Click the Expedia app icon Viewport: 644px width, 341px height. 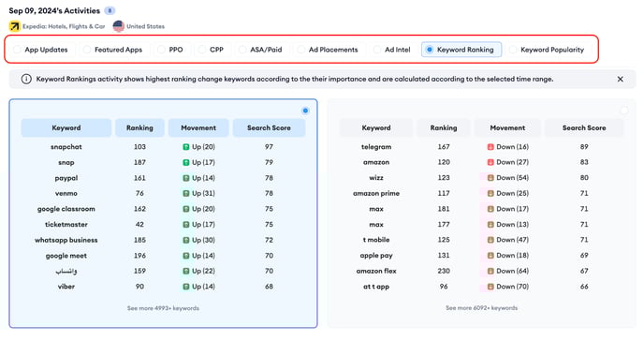[14, 26]
